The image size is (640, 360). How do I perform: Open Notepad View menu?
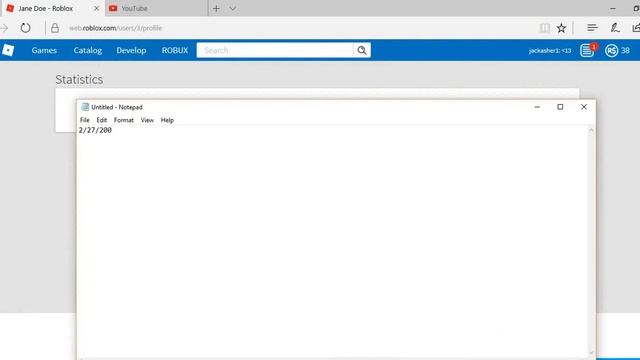(147, 120)
